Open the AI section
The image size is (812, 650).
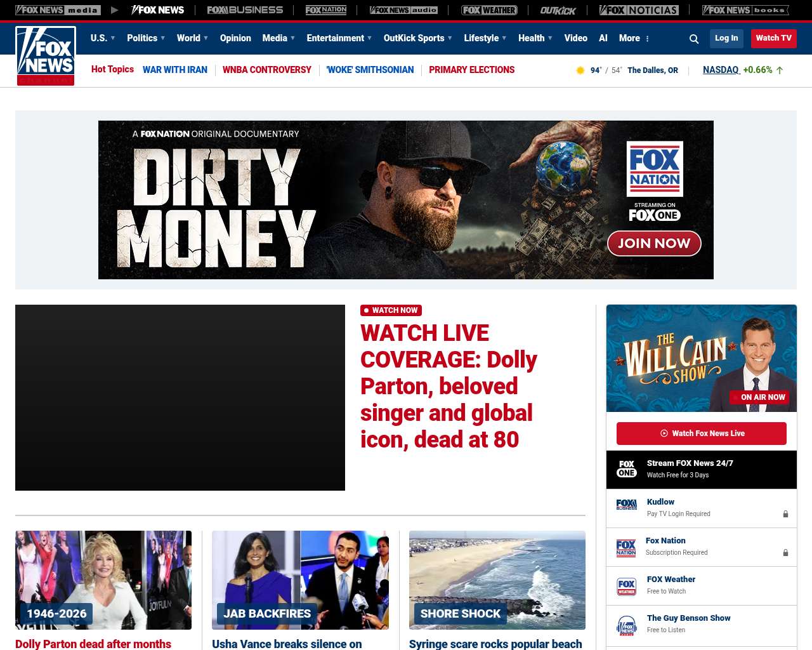point(603,38)
